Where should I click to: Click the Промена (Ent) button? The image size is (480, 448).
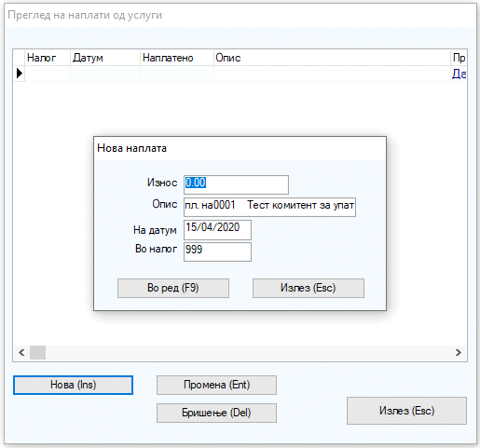click(216, 385)
